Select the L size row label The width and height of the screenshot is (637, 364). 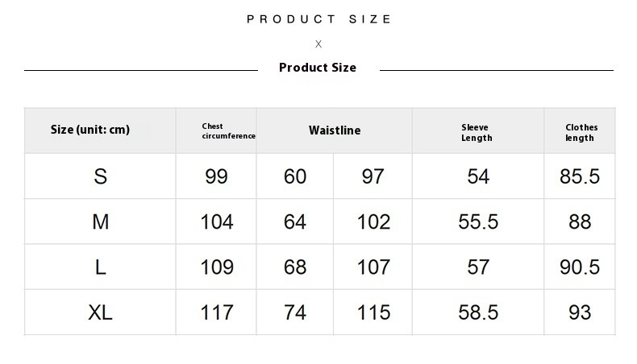(100, 267)
